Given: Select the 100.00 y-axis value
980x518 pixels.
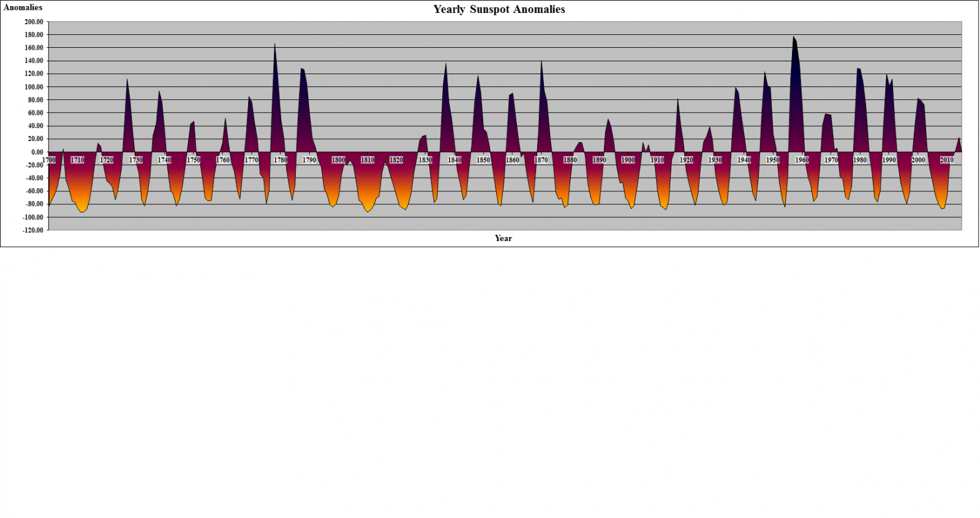Looking at the screenshot, I should [34, 86].
